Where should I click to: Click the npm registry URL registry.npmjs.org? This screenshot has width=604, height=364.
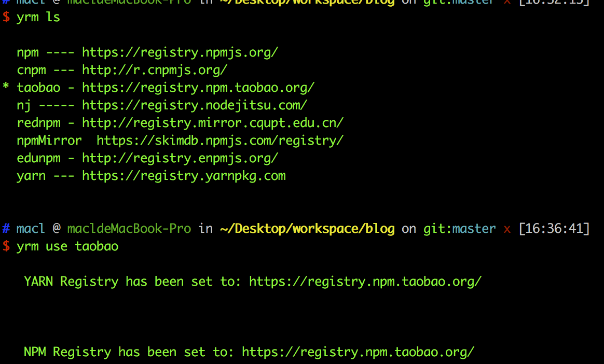coord(180,52)
